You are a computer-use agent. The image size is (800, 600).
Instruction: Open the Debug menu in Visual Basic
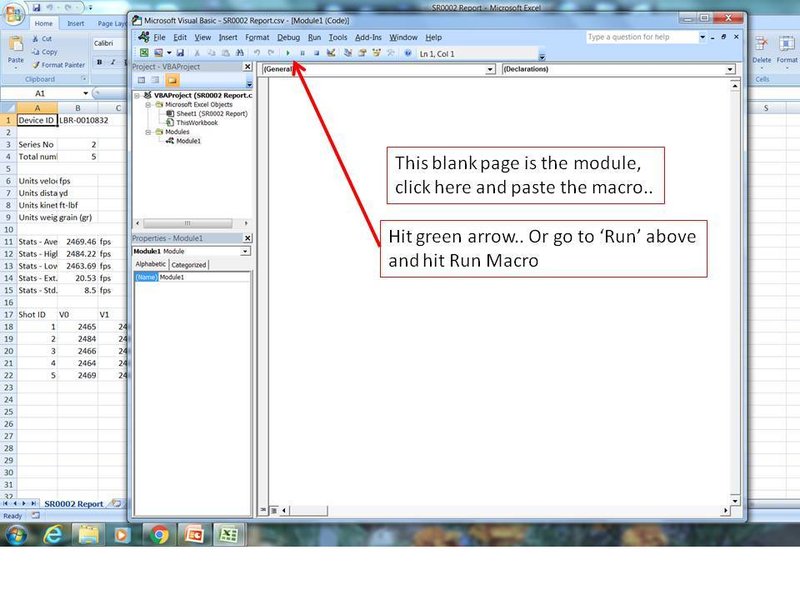[x=288, y=37]
